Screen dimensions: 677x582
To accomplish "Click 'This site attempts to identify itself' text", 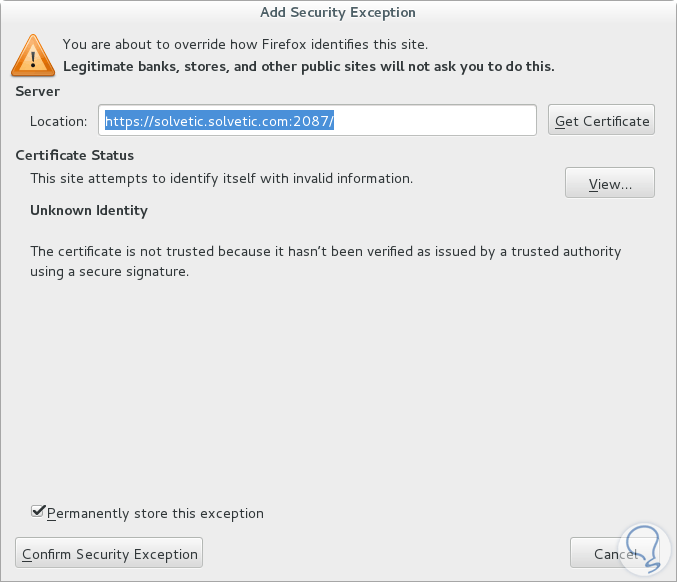I will 220,178.
